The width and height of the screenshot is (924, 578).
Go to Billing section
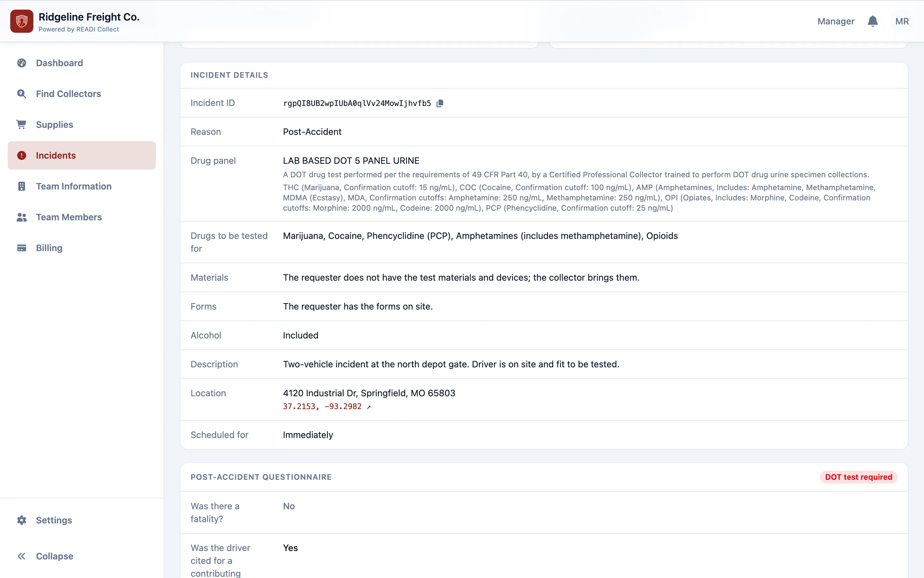(82, 248)
